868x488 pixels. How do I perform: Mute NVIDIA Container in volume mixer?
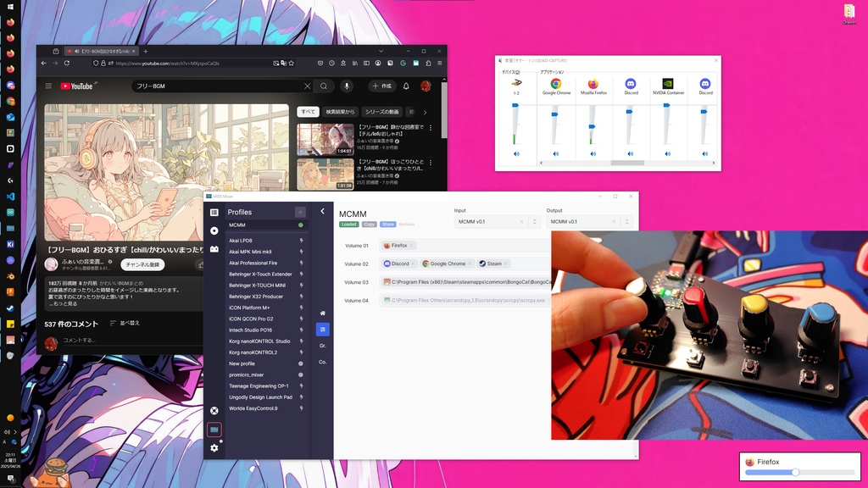point(668,154)
